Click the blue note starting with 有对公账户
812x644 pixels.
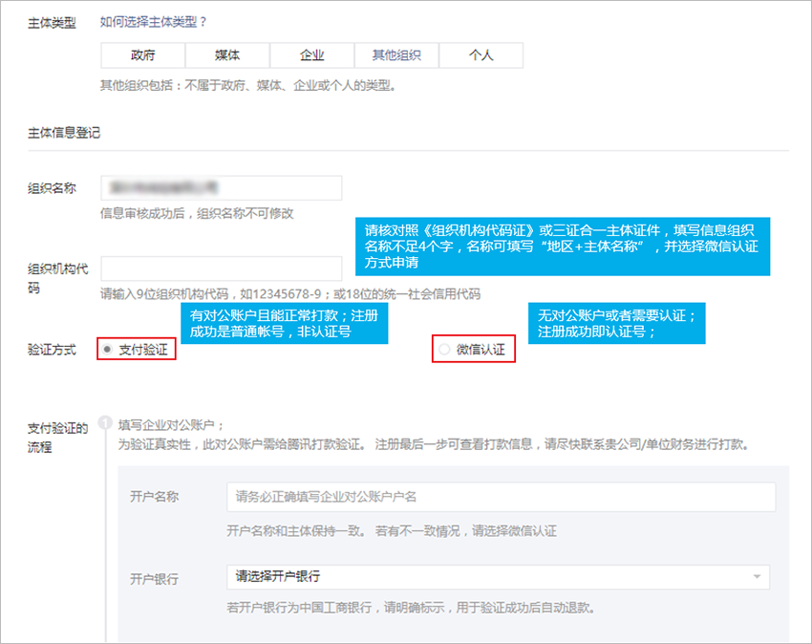(x=284, y=323)
